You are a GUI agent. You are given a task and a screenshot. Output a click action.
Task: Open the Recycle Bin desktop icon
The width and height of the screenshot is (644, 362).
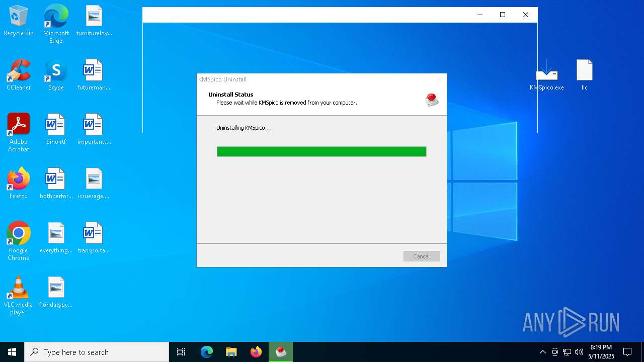click(x=19, y=21)
